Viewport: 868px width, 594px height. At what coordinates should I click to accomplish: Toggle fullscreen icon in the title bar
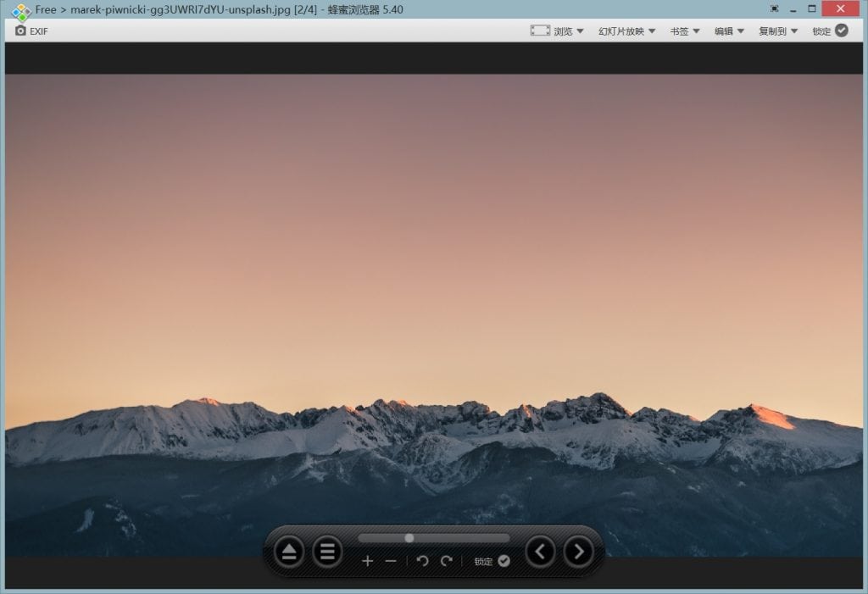click(774, 8)
